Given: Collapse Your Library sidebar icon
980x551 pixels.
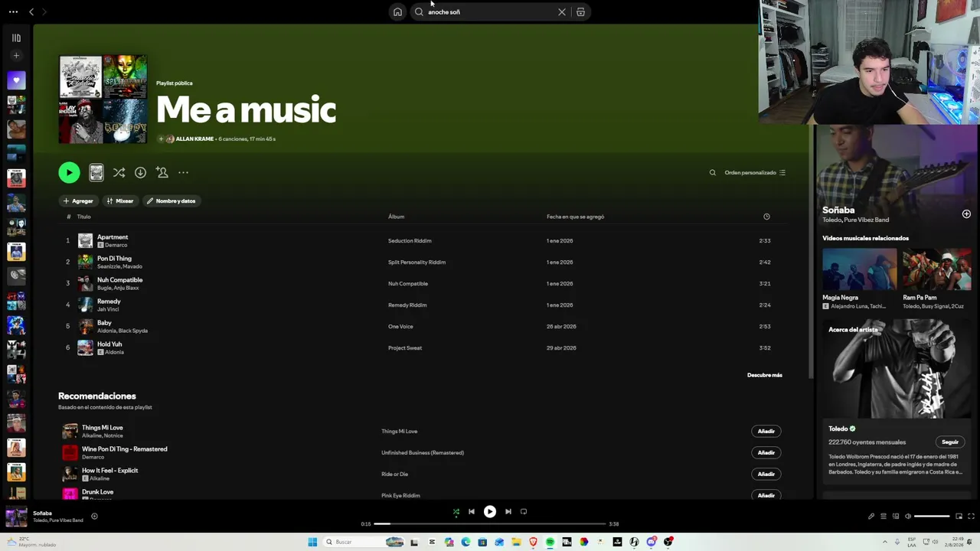Looking at the screenshot, I should pos(16,37).
